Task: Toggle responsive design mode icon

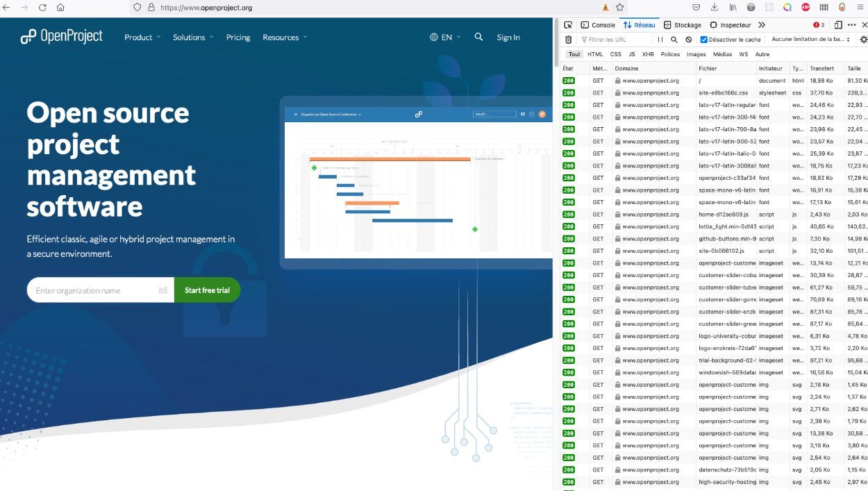Action: point(838,25)
